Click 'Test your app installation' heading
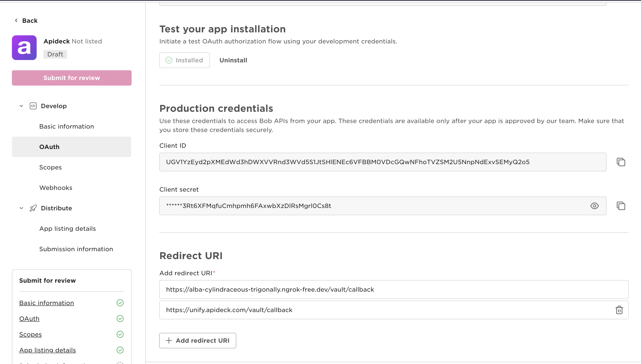This screenshot has width=641, height=364. [x=222, y=29]
